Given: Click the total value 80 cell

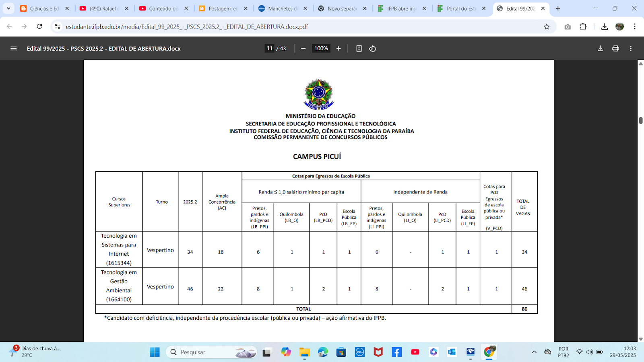Looking at the screenshot, I should pyautogui.click(x=524, y=309).
